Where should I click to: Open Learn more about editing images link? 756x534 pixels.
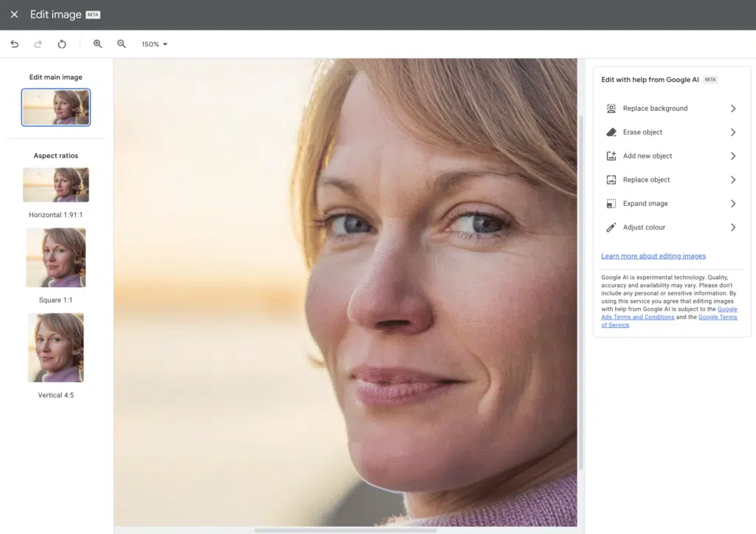click(653, 256)
